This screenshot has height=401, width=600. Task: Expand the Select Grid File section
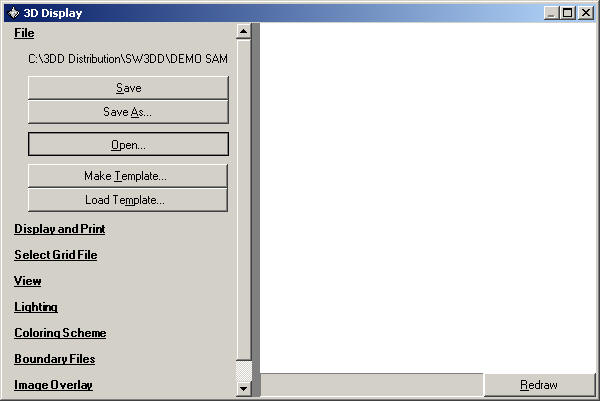coord(56,255)
